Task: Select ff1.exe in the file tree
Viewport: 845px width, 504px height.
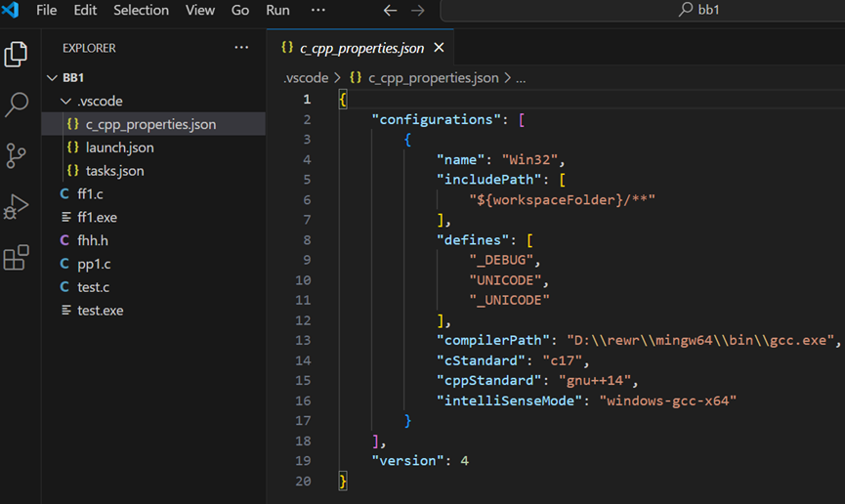Action: (x=153, y=217)
